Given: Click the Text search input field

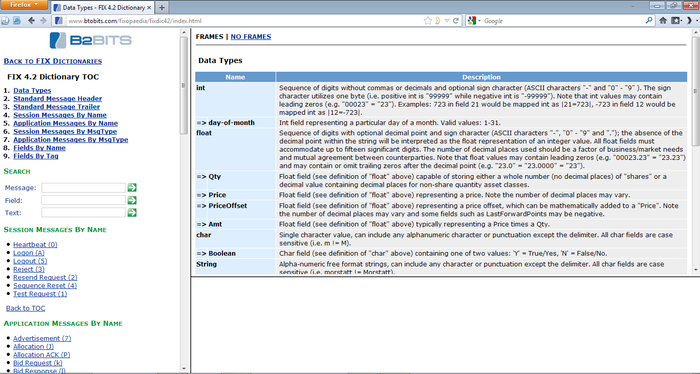Looking at the screenshot, I should pyautogui.click(x=83, y=213).
